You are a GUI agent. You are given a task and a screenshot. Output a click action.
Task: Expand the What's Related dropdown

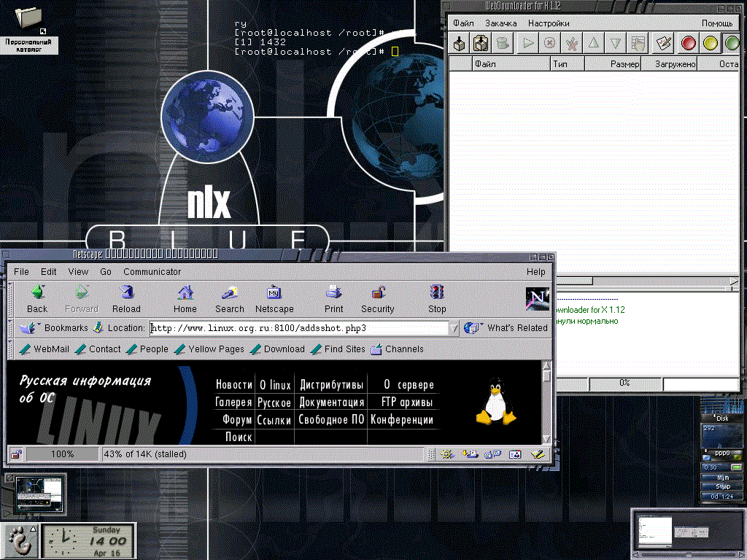coord(474,328)
